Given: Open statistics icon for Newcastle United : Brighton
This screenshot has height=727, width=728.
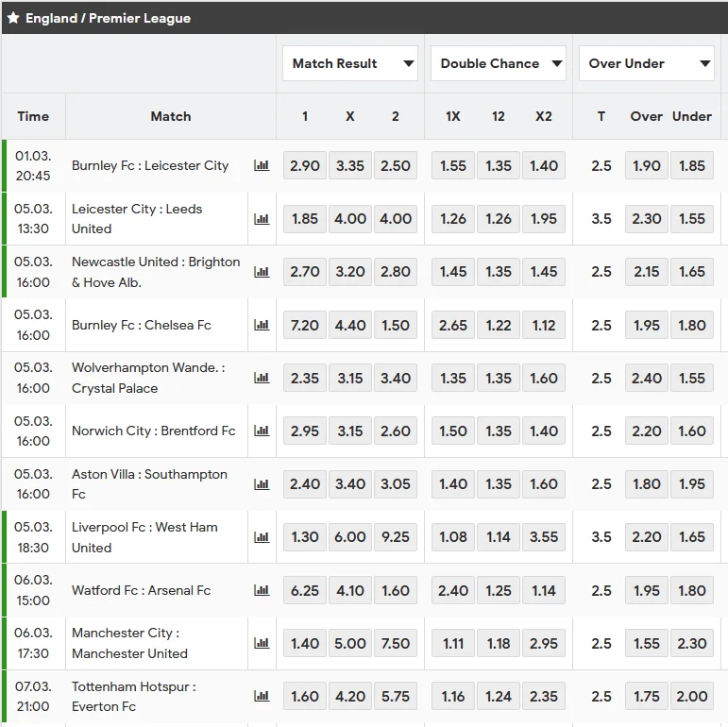Looking at the screenshot, I should 262,272.
